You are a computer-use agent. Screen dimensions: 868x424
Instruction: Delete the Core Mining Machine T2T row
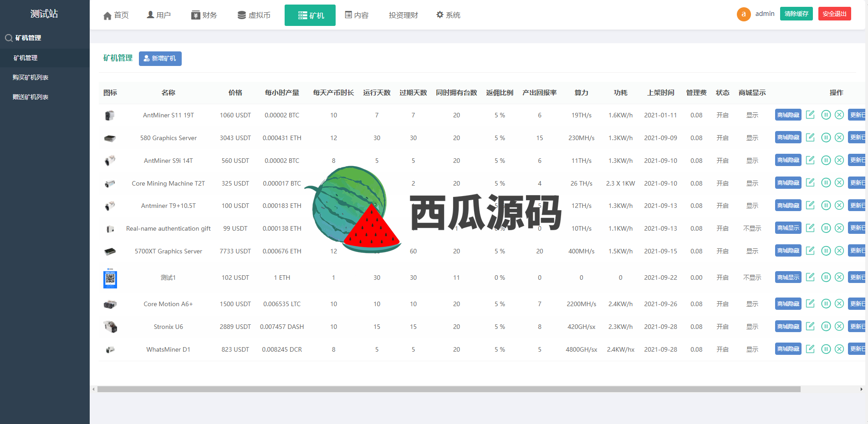tap(839, 183)
